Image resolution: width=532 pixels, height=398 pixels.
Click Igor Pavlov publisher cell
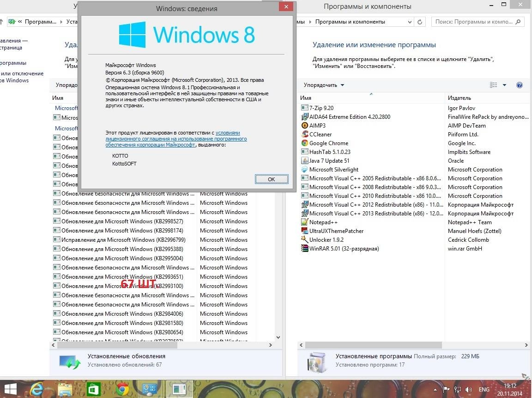(461, 108)
